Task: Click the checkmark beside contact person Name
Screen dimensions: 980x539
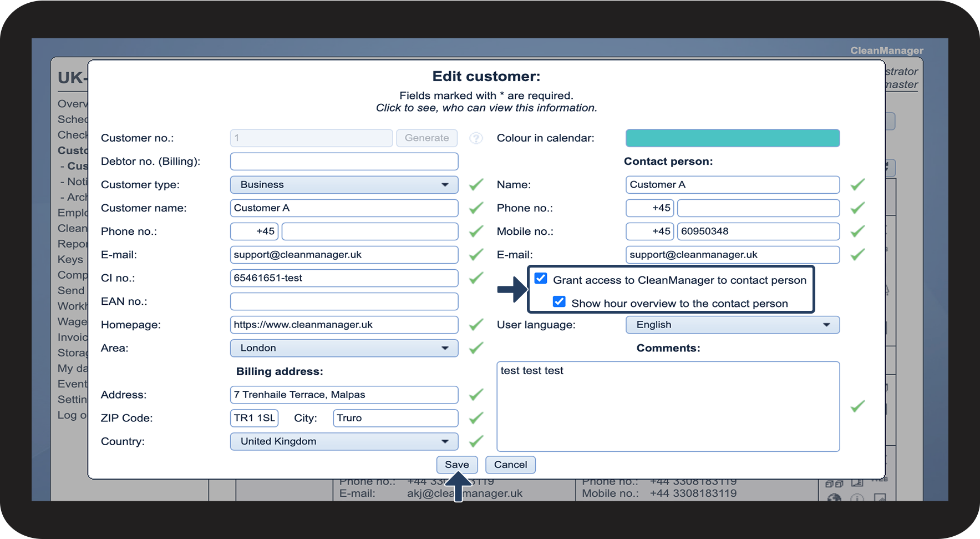Action: click(857, 185)
